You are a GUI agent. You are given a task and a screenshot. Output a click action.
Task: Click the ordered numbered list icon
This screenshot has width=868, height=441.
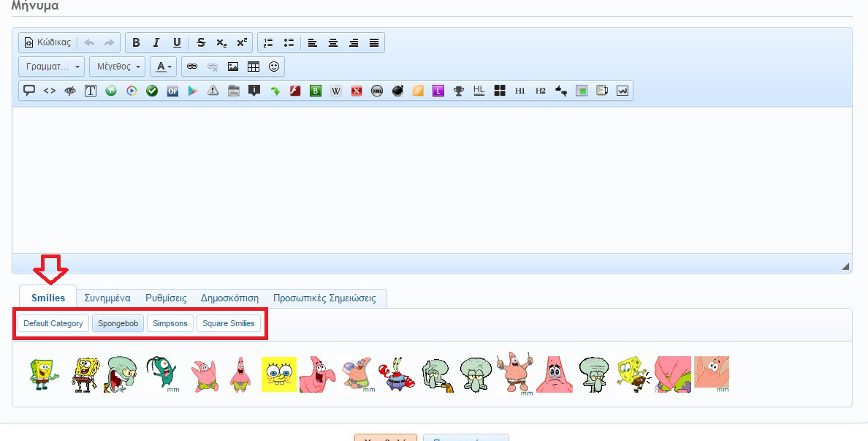268,42
